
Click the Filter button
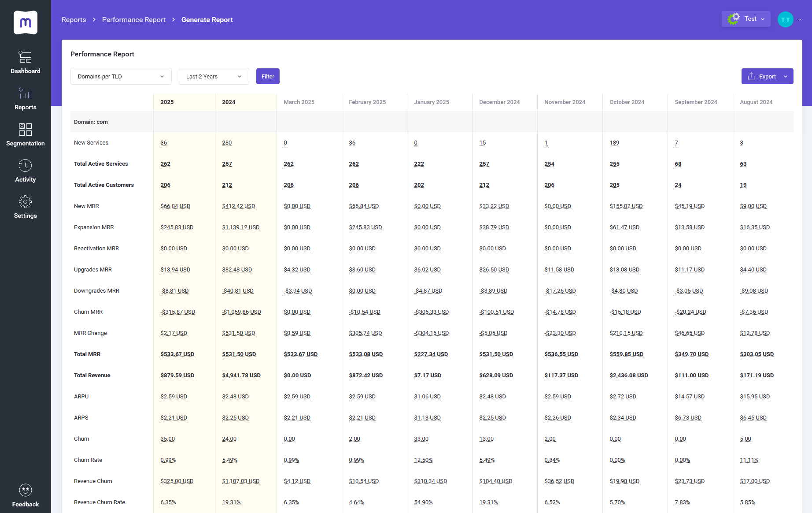[x=268, y=76]
